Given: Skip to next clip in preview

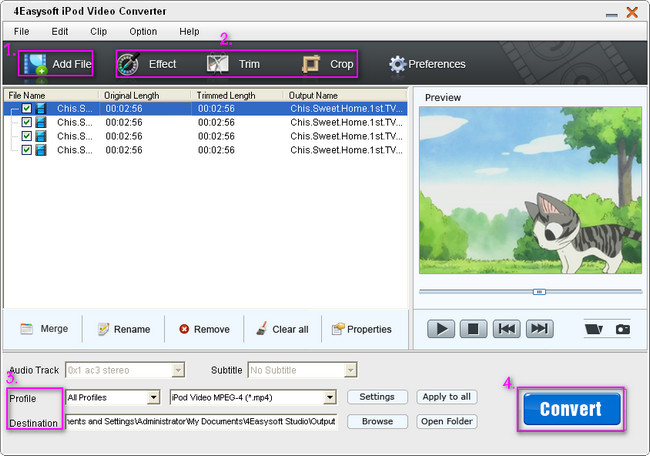Looking at the screenshot, I should pos(540,329).
